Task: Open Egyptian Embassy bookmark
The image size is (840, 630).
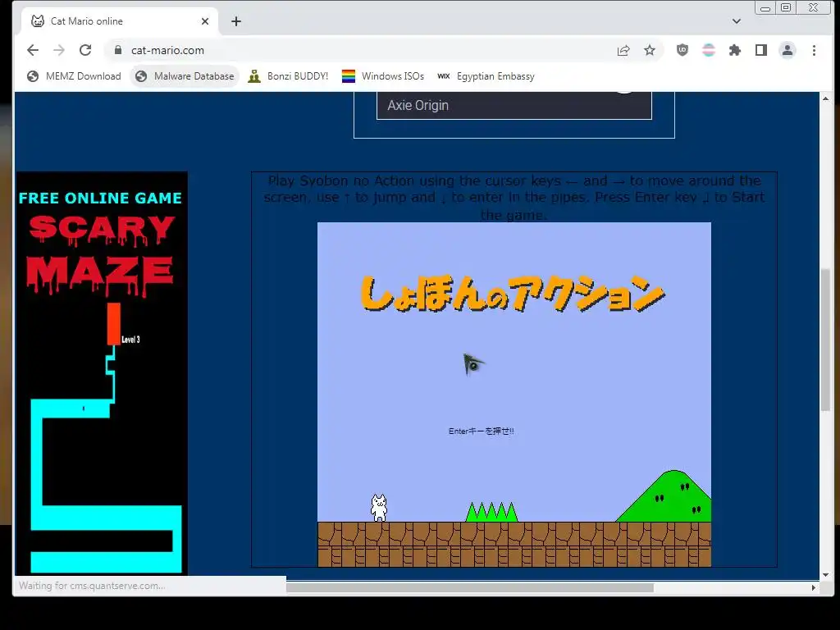Action: point(486,76)
